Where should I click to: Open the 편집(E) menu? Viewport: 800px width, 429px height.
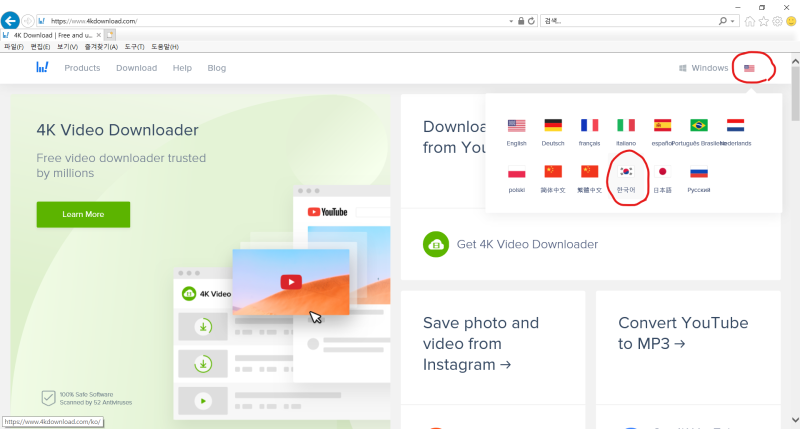pyautogui.click(x=40, y=46)
